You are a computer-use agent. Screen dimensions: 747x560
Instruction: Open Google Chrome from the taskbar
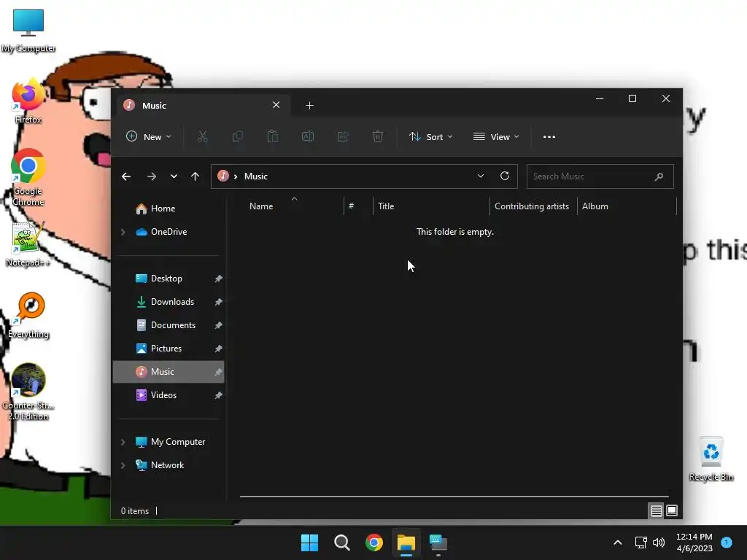[x=374, y=542]
